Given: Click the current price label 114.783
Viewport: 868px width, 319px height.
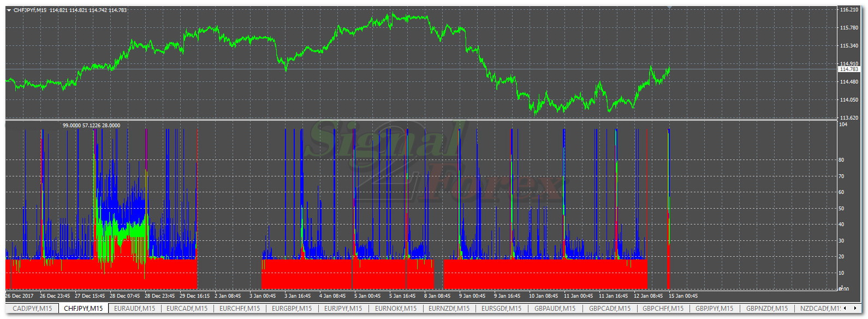Looking at the screenshot, I should 849,69.
